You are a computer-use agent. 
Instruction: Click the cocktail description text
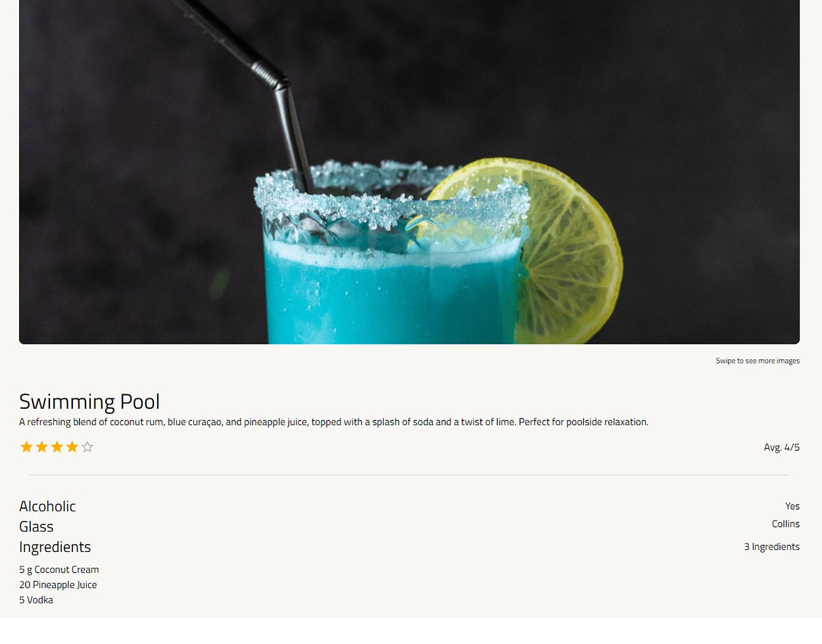[x=333, y=422]
